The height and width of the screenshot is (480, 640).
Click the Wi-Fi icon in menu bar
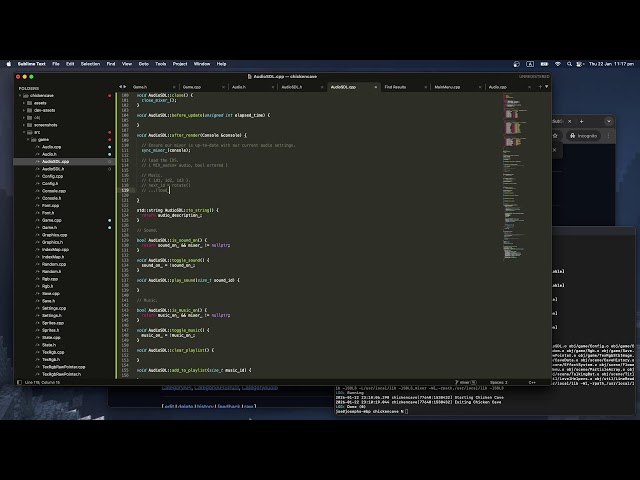coord(558,64)
